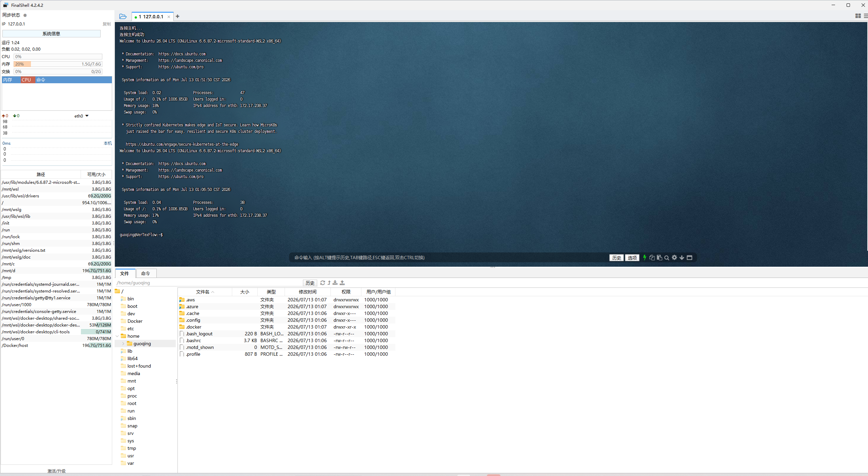The width and height of the screenshot is (868, 476).
Task: Select the /mnt/d disk row
Action: (56, 271)
